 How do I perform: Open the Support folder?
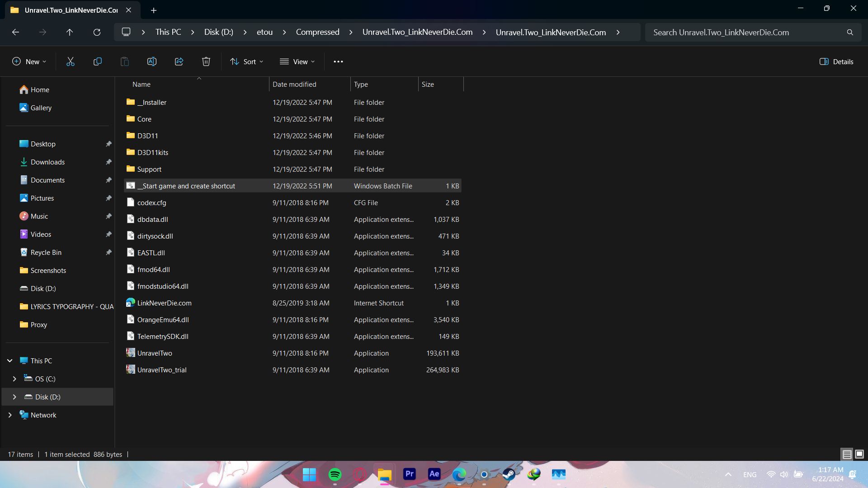click(149, 169)
